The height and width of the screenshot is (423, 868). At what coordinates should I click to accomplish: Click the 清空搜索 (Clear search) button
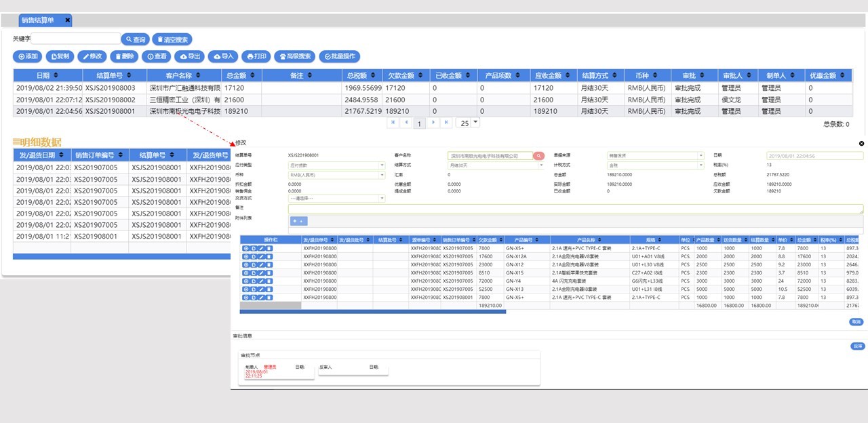pyautogui.click(x=172, y=39)
